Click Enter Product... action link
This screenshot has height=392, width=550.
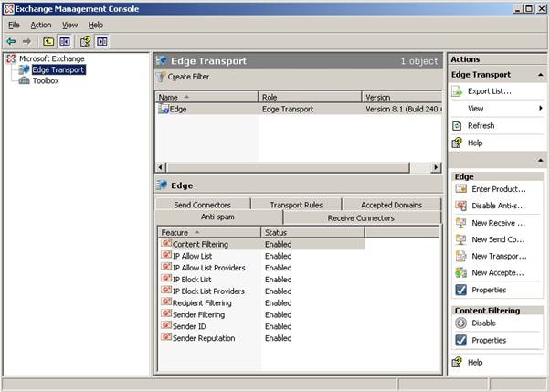point(499,189)
